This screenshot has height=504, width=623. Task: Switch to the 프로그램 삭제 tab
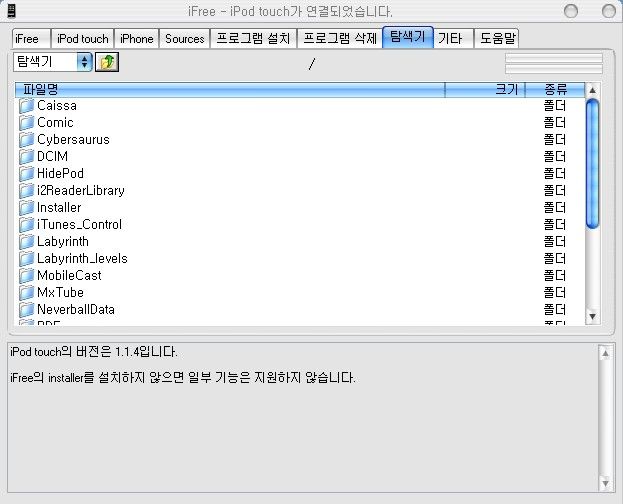coord(340,39)
